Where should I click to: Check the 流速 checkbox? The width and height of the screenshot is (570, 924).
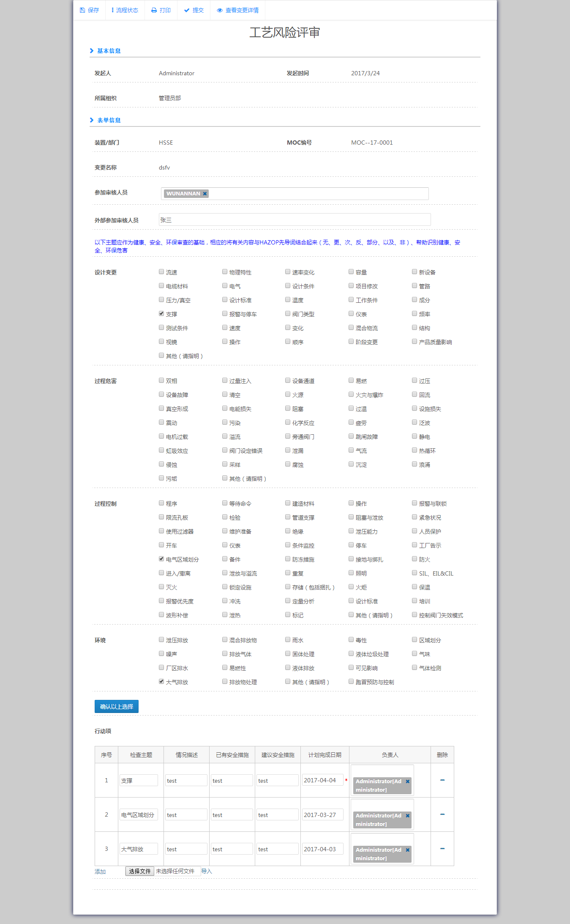(x=161, y=271)
